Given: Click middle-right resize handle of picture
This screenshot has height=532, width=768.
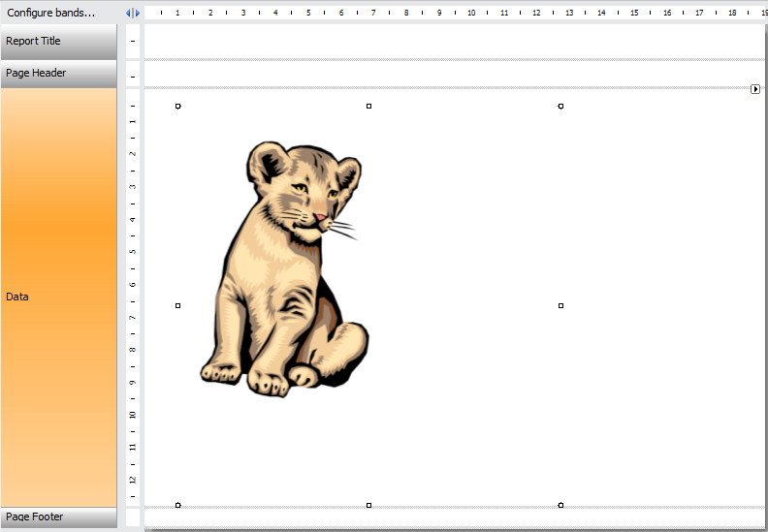Looking at the screenshot, I should click(560, 306).
